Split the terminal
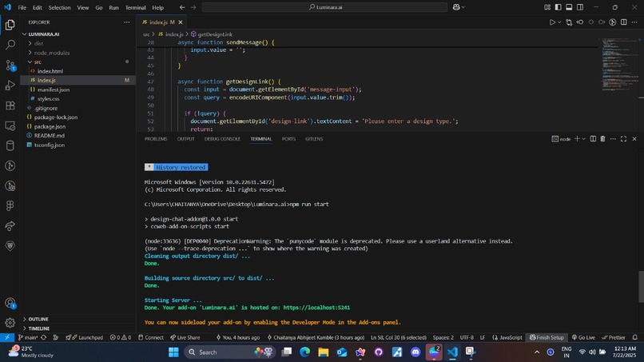Image resolution: width=644 pixels, height=362 pixels. click(x=593, y=139)
